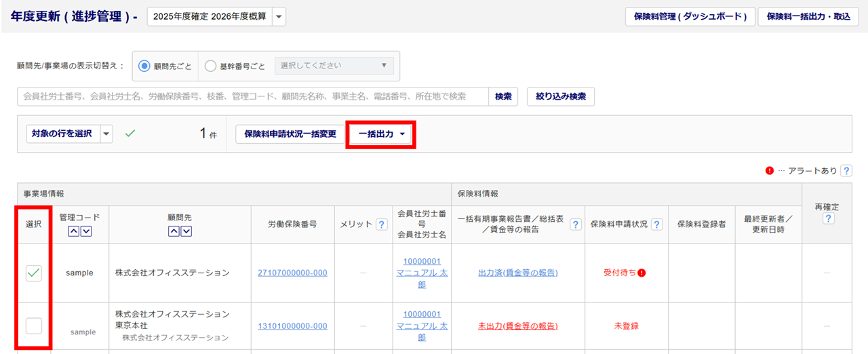
Task: Click the 保険料一括出力・取込 button
Action: (x=808, y=17)
